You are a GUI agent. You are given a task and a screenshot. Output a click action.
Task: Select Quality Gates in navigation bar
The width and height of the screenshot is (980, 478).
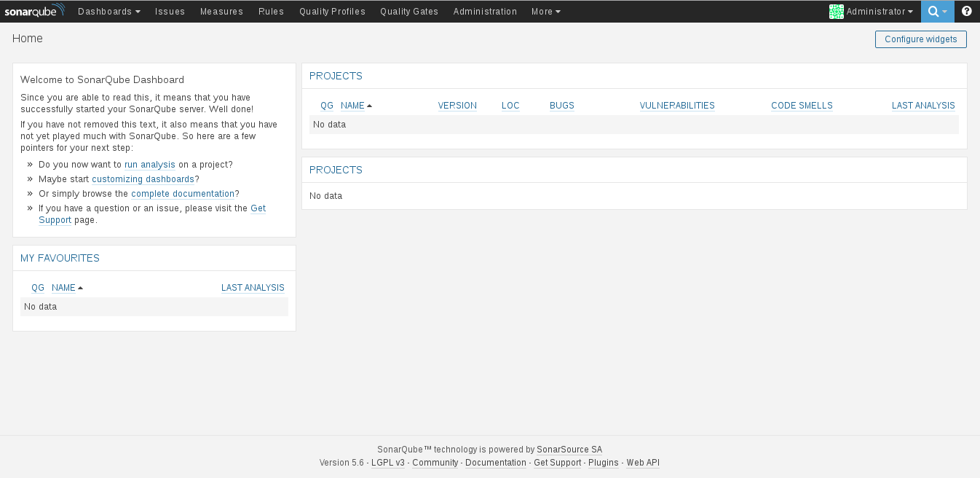409,12
